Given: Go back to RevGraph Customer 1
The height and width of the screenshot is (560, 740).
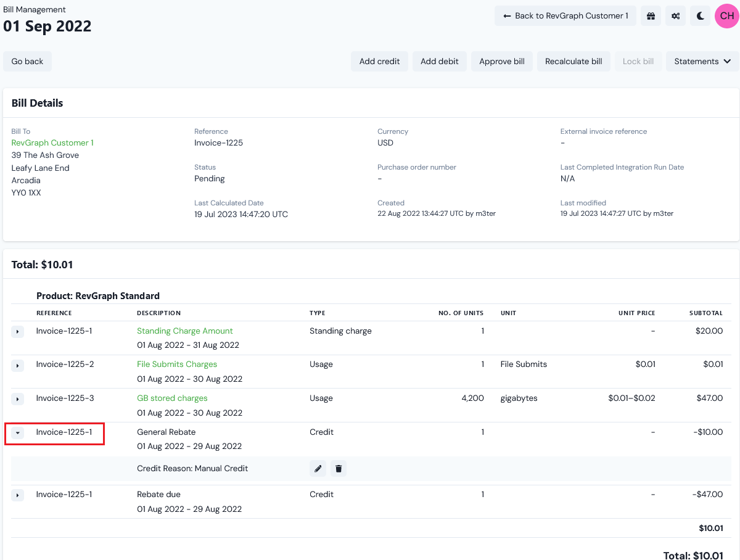Looking at the screenshot, I should click(x=565, y=16).
